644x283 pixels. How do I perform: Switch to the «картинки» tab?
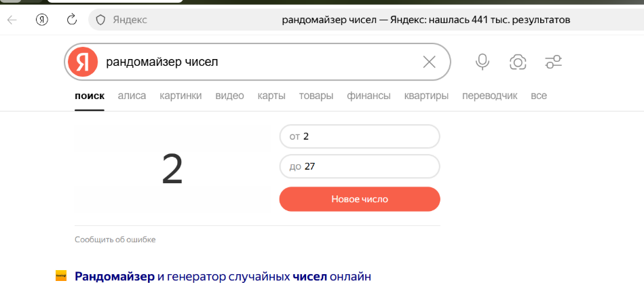181,96
